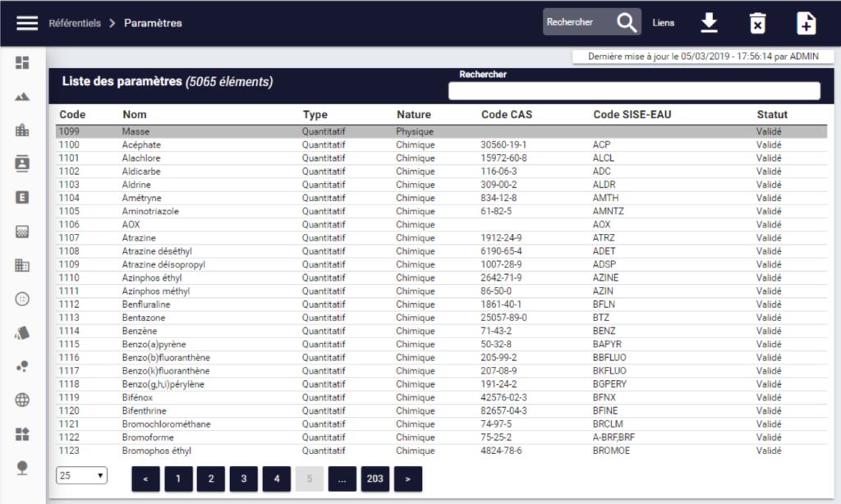
Task: Jump to last page 203
Action: (x=375, y=479)
